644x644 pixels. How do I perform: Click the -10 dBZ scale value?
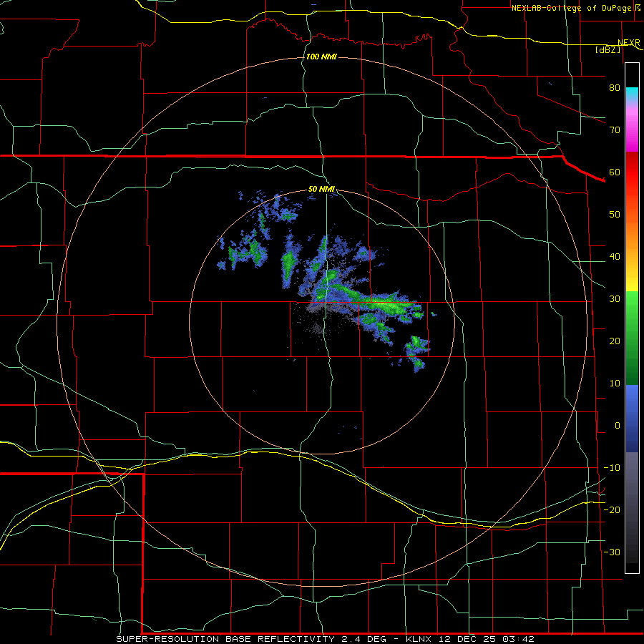[x=612, y=468]
